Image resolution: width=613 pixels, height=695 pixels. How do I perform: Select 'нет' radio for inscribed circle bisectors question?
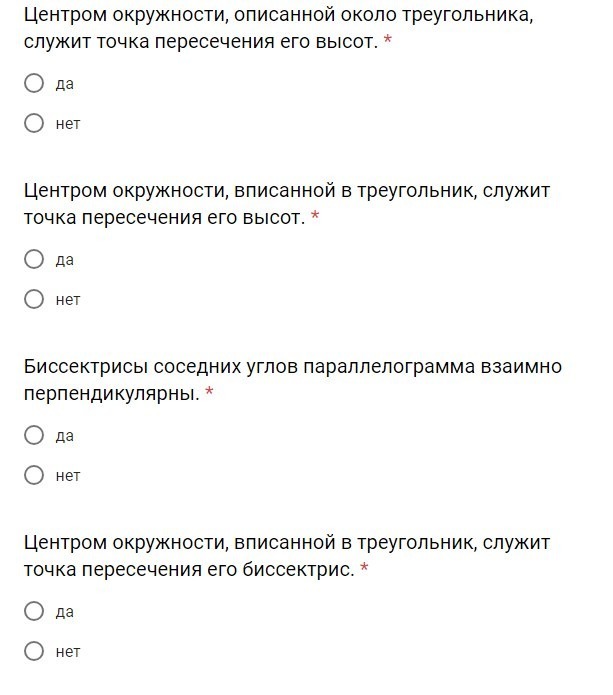coord(34,652)
